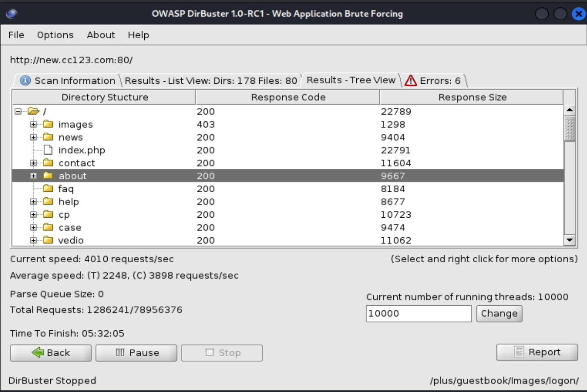
Task: Click the /plus/guestbook/Images/logon/ status path
Action: [504, 381]
